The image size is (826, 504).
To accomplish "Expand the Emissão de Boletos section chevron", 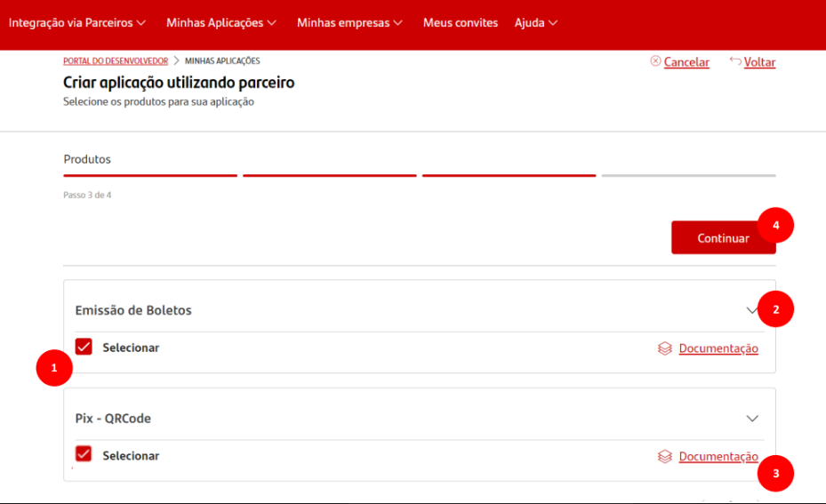I will click(751, 310).
